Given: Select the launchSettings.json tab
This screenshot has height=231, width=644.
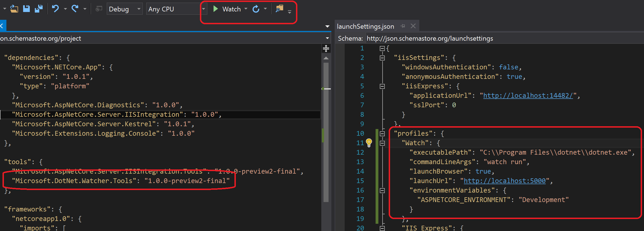Looking at the screenshot, I should click(365, 26).
